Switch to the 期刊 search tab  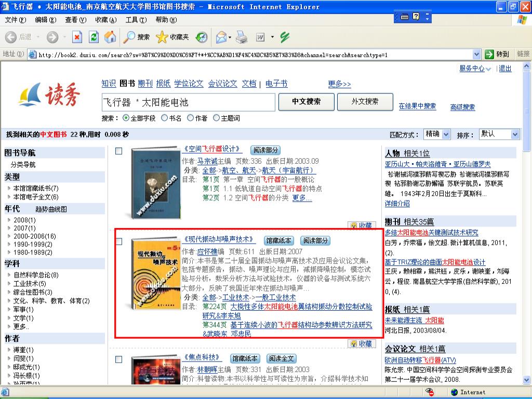click(145, 84)
